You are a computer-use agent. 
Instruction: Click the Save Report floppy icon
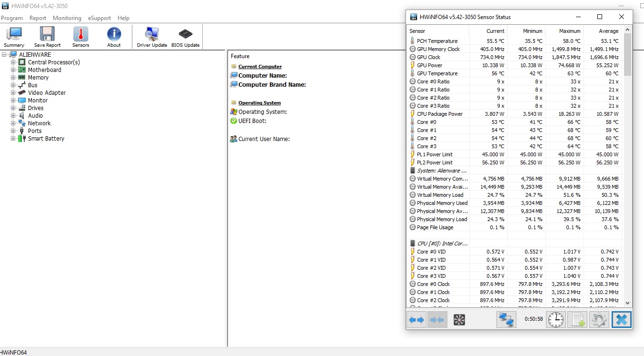pos(47,37)
